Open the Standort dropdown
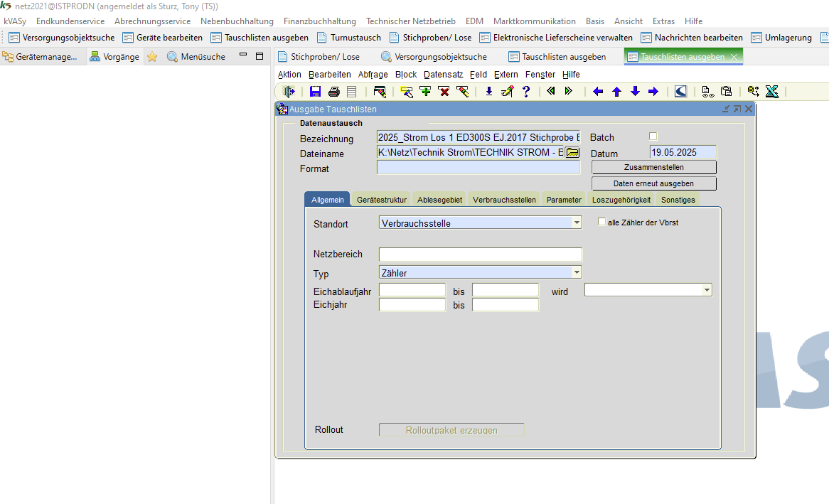829x504 pixels. click(577, 223)
